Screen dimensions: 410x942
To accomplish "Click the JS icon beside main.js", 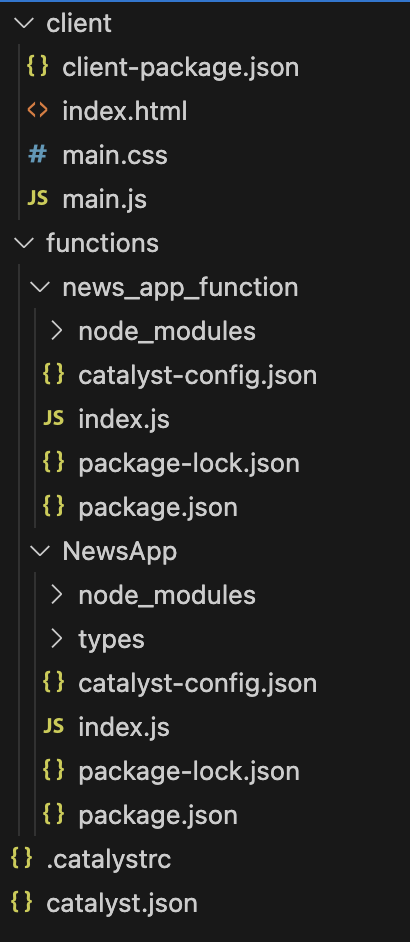I will click(x=37, y=199).
